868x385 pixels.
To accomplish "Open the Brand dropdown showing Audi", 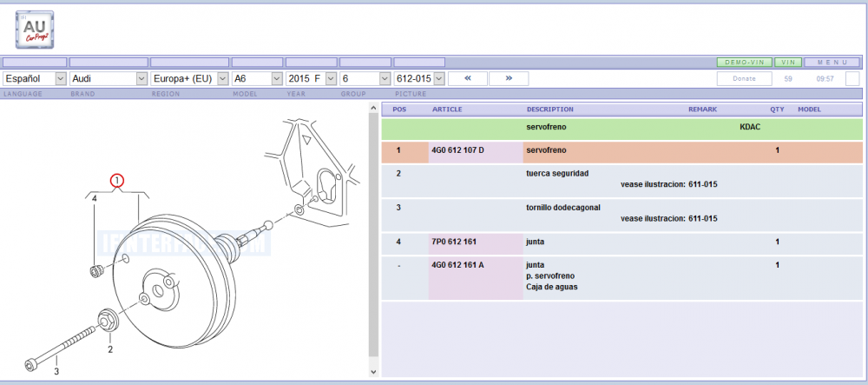I will [x=108, y=78].
